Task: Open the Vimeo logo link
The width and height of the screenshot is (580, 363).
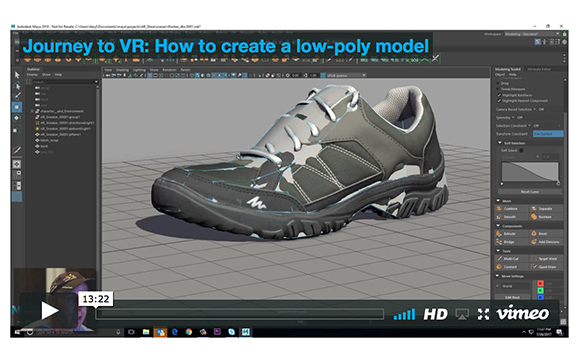Action: click(x=523, y=313)
